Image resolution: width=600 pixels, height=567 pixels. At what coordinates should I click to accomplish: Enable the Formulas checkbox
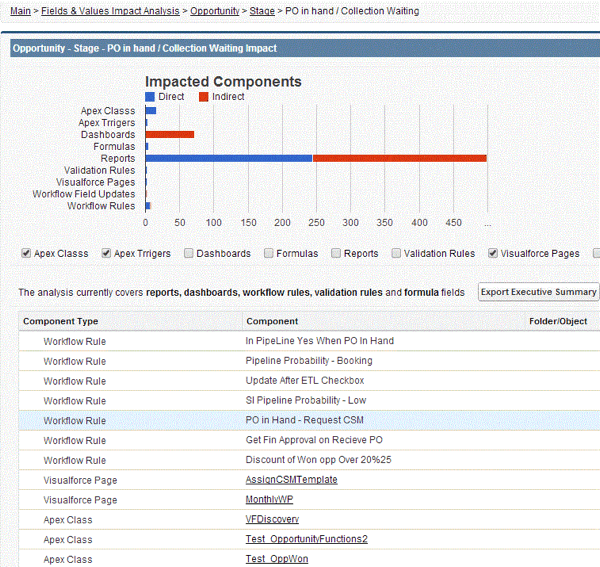click(x=269, y=253)
